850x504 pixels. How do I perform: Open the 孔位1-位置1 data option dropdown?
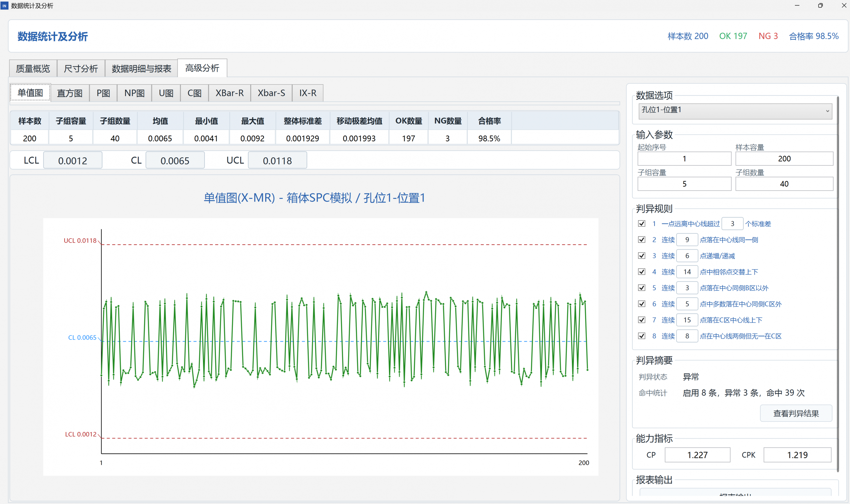[x=735, y=111]
